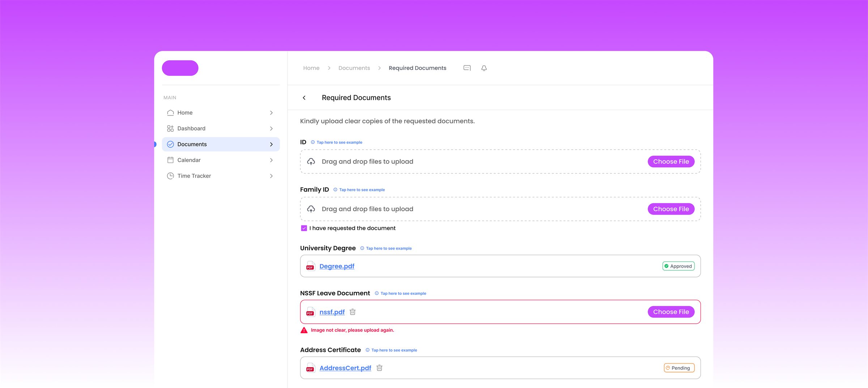Open the AddressCert.pdf link
868x388 pixels.
[x=345, y=368]
